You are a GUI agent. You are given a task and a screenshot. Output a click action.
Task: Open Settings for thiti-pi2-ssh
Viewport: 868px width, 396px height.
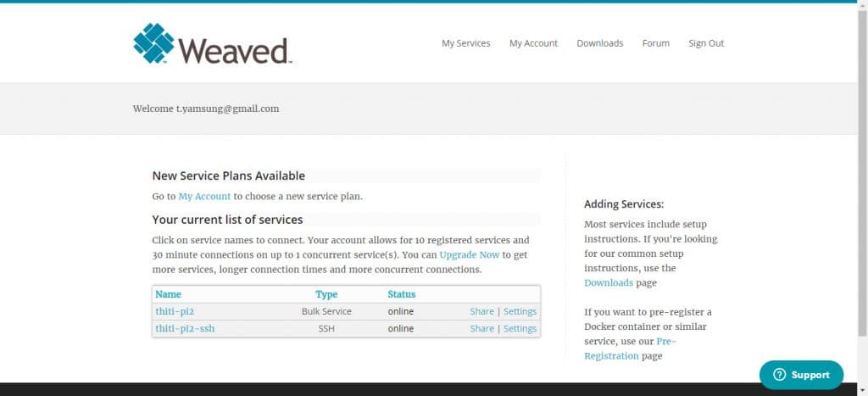click(x=520, y=328)
